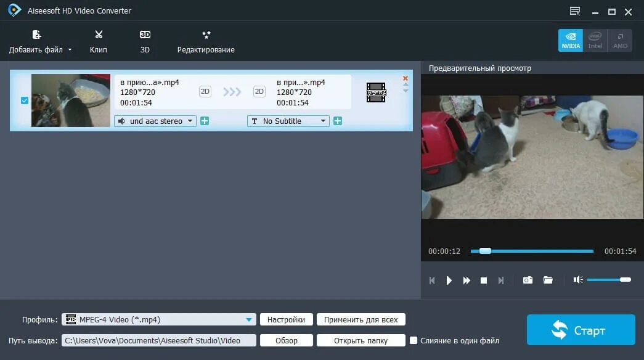Click the Добавить файл add file icon
The height and width of the screenshot is (360, 644).
tap(36, 35)
